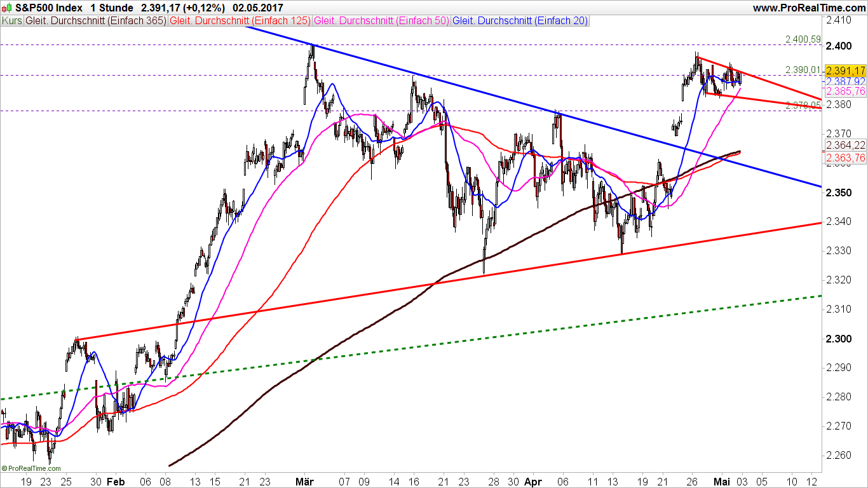Click the 2.340 price axis label

click(x=839, y=221)
